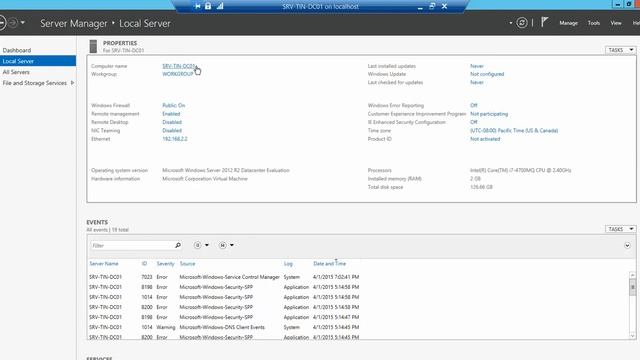Open the Properties TASKS dropdown
Screen dimensions: 640x360
click(620, 50)
